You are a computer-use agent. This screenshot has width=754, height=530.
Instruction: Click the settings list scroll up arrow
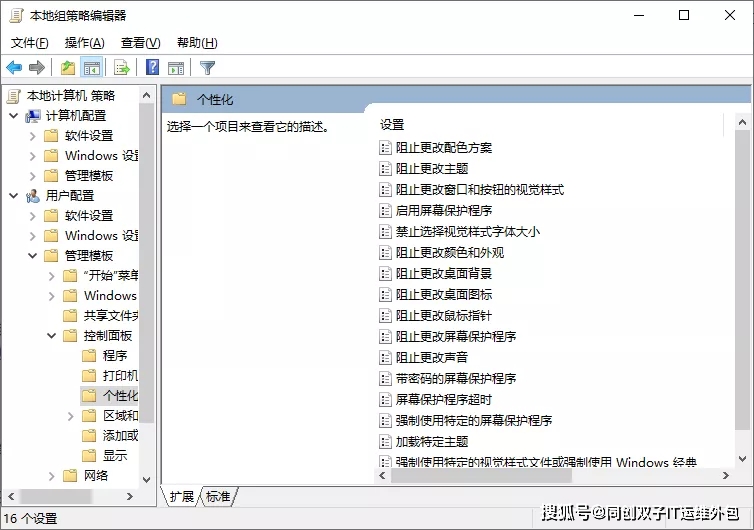click(742, 123)
